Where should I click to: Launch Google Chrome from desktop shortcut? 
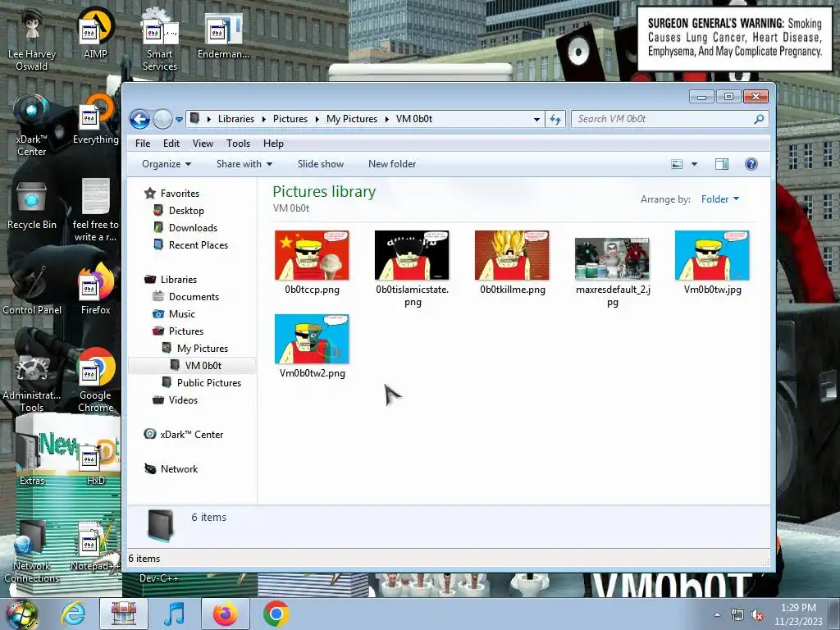[x=95, y=381]
